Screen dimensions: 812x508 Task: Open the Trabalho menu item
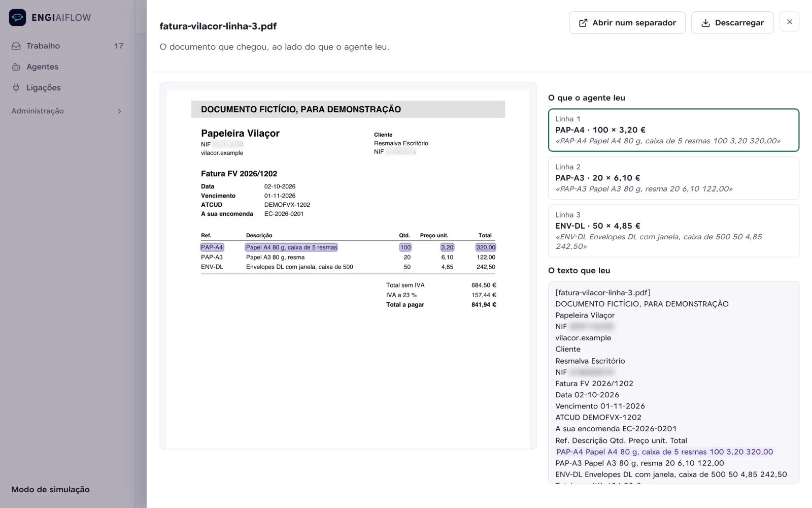pyautogui.click(x=67, y=46)
